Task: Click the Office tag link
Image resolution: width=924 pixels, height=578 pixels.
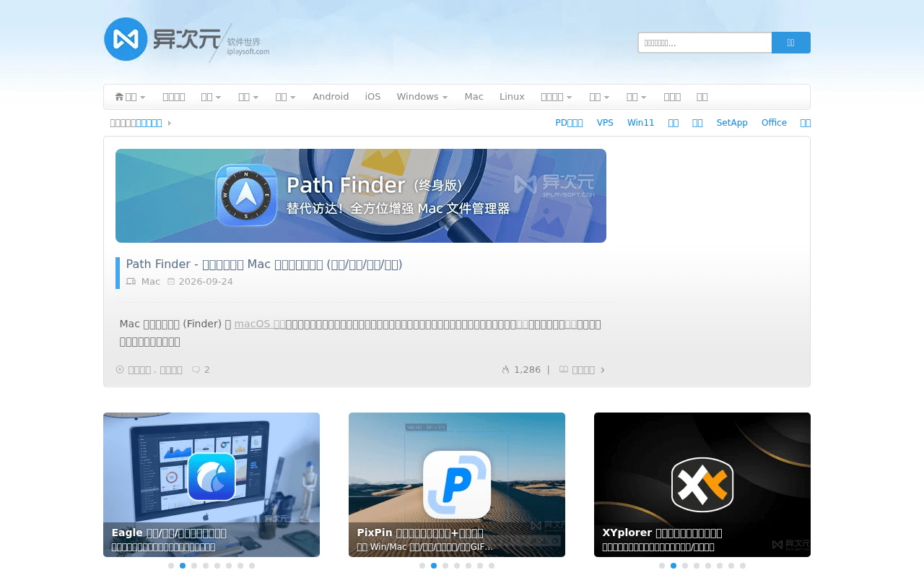Action: tap(774, 123)
